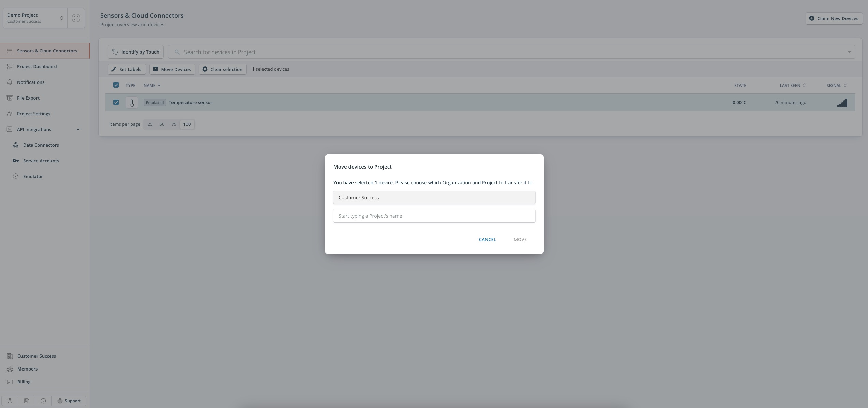This screenshot has width=868, height=408.
Task: Click the Notifications bell icon
Action: pyautogui.click(x=10, y=82)
